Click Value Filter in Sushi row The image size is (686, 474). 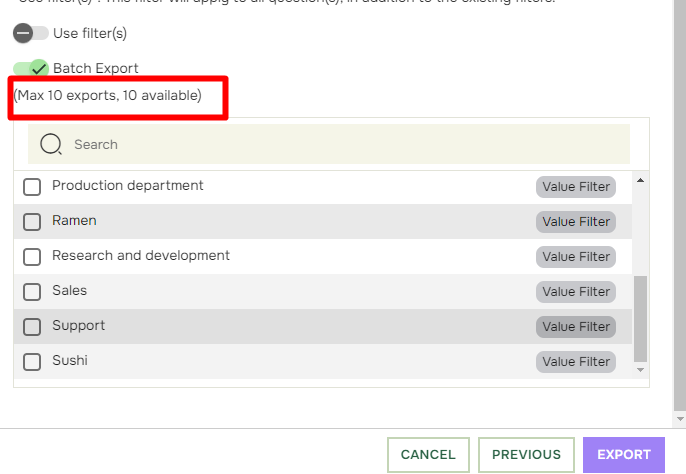(576, 362)
